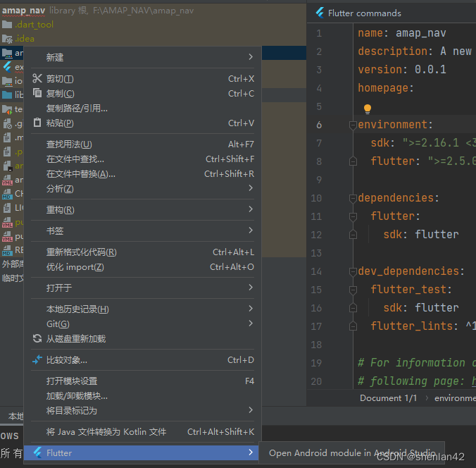Click the blue compare-objects arrows icon
The image size is (476, 468).
coord(37,359)
